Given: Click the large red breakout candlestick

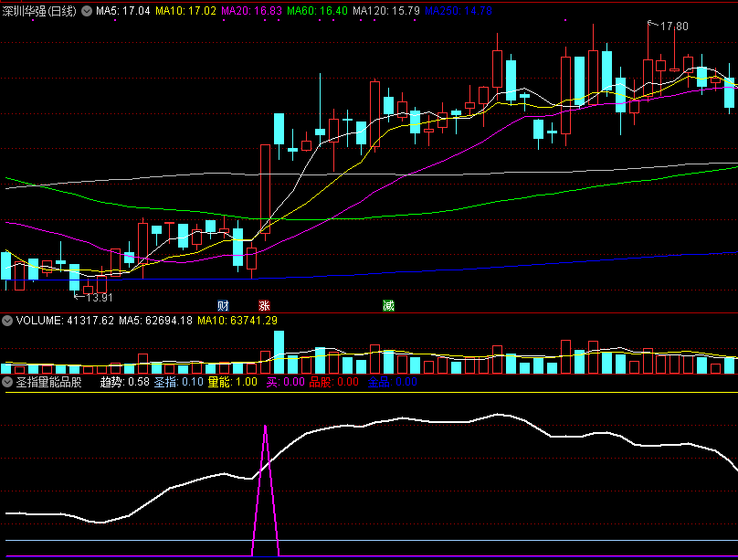Looking at the screenshot, I should pos(265,189).
